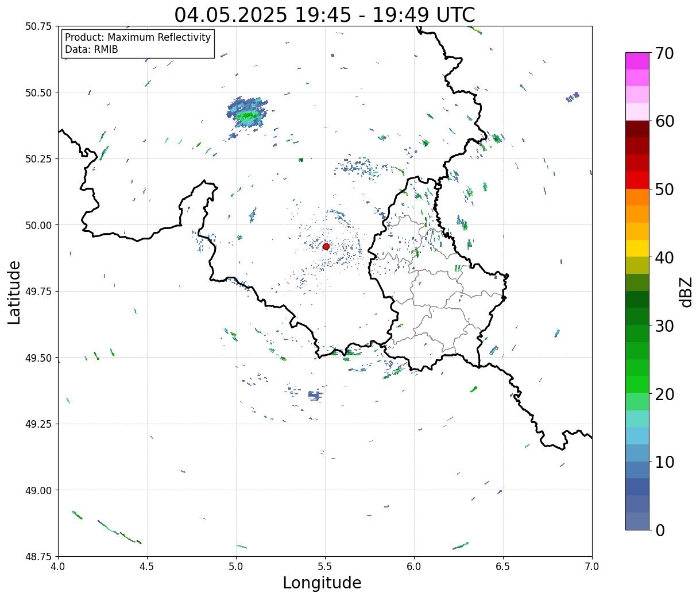Click the longitude tick label 4.0
Viewport: 700px width, 597px height.
58,567
